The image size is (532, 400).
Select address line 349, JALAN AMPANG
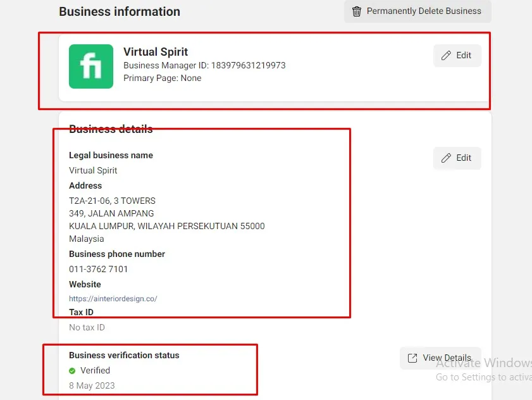pyautogui.click(x=111, y=213)
